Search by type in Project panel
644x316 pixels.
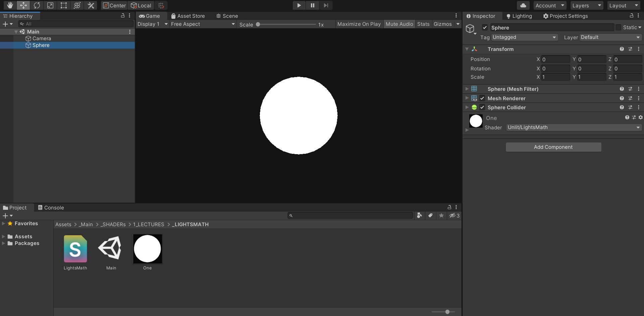coord(419,215)
